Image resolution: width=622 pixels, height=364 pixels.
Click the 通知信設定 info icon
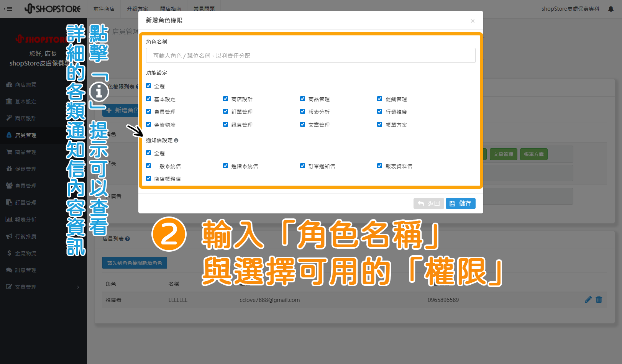pyautogui.click(x=176, y=141)
